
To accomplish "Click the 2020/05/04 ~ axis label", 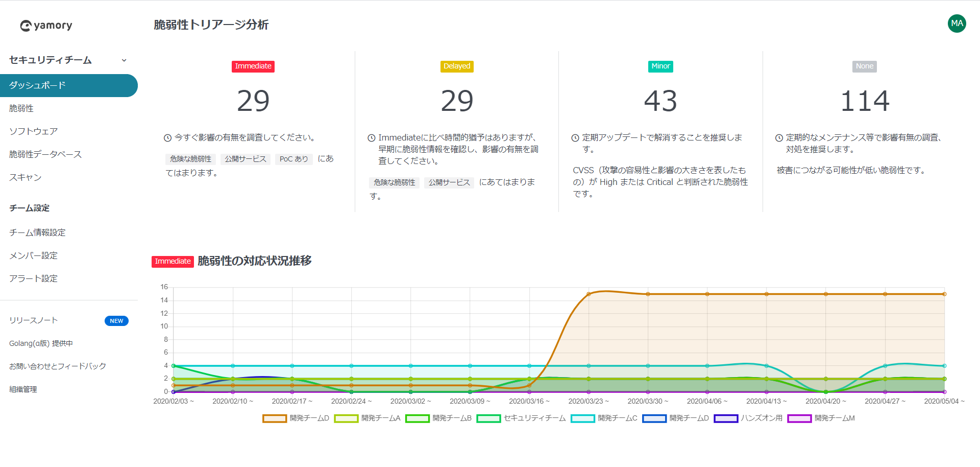I will coord(944,402).
